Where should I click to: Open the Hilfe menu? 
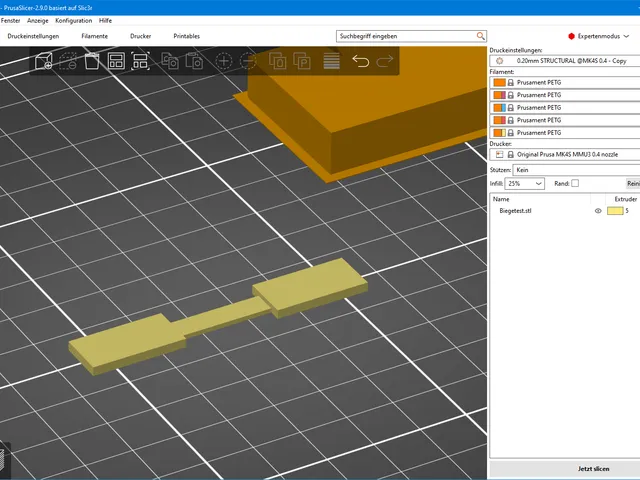(105, 20)
